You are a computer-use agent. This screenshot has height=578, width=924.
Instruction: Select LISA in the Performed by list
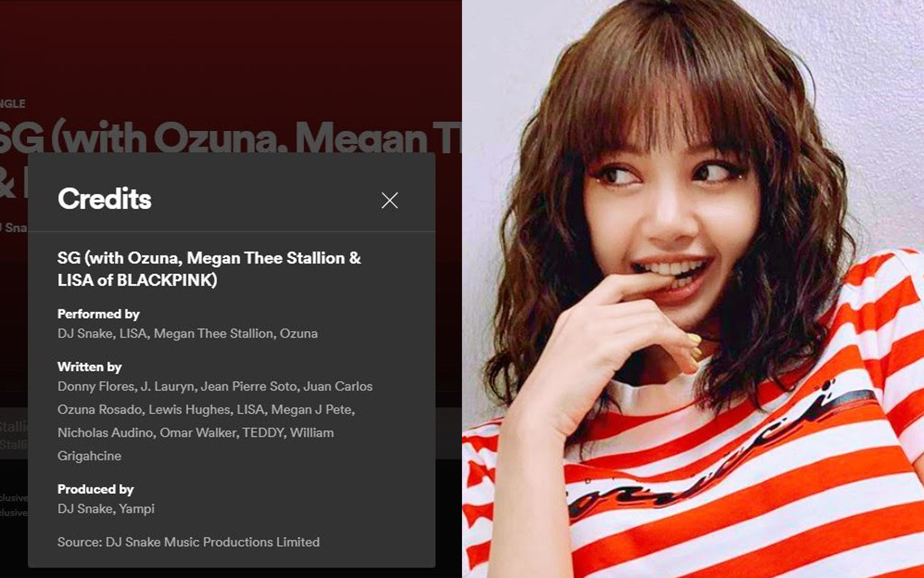point(132,333)
